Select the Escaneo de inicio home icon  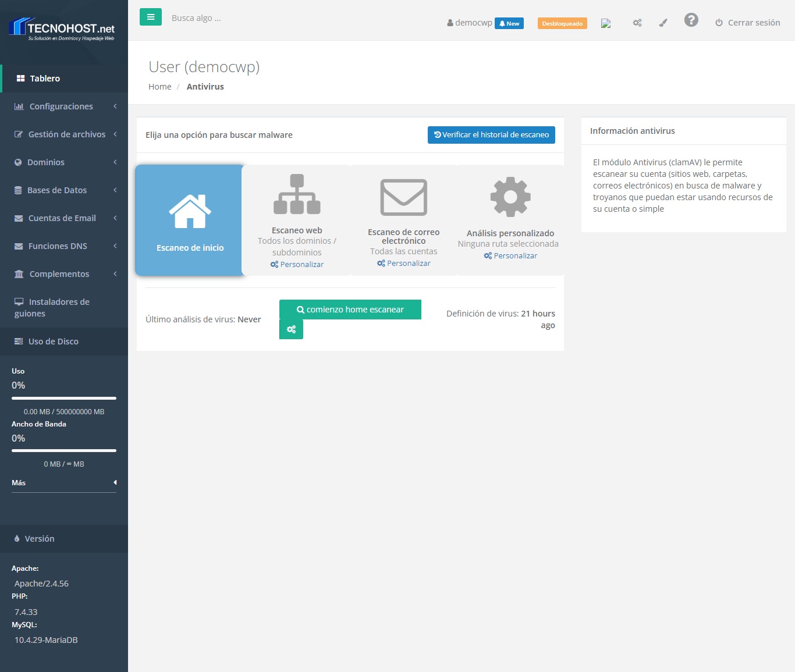190,211
